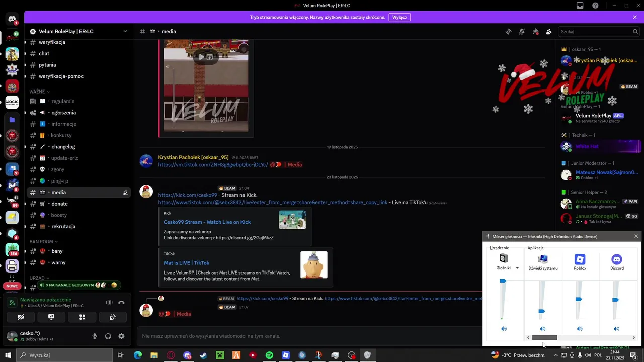This screenshot has width=644, height=362.
Task: Click the Roblox icon in mixer
Action: 580,259
